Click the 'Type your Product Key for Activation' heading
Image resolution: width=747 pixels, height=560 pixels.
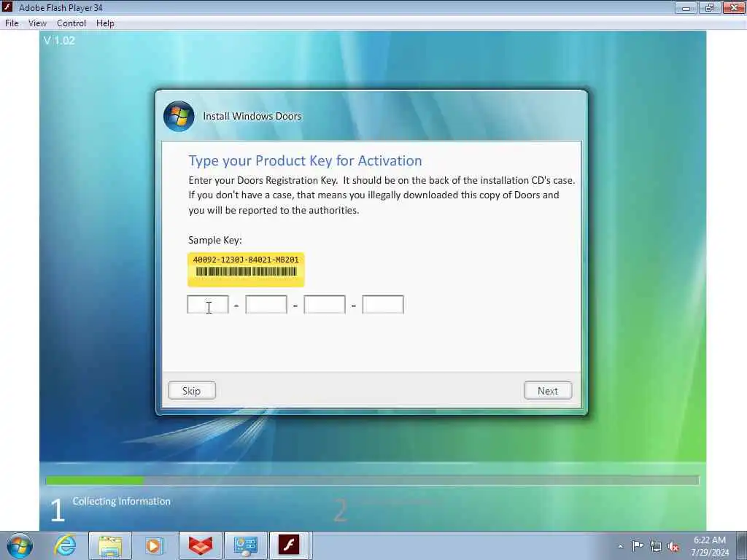click(305, 160)
